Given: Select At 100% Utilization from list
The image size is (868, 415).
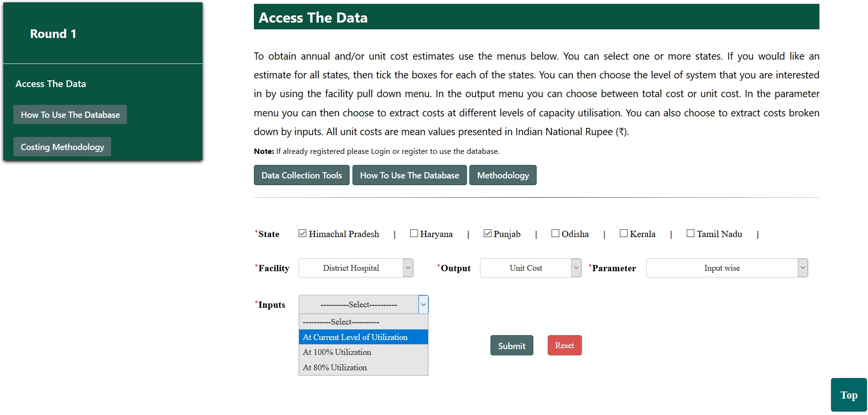Looking at the screenshot, I should tap(363, 352).
